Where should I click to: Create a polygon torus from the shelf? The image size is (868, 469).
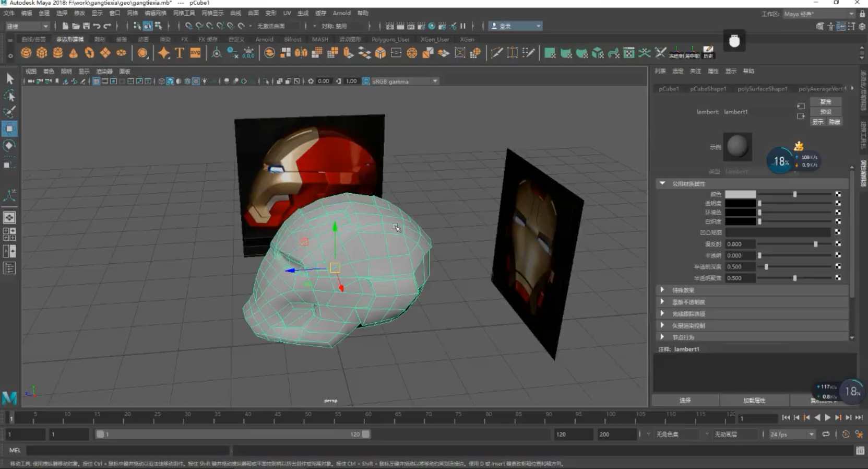[90, 53]
